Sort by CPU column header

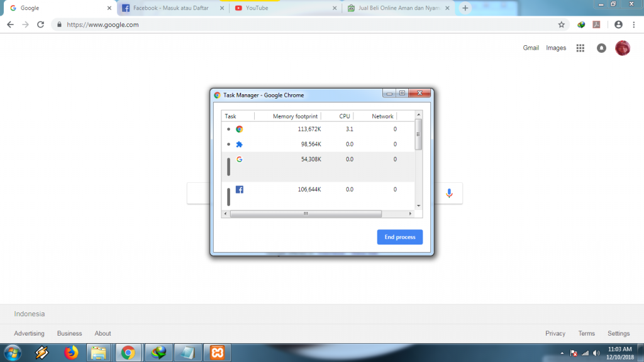[344, 116]
